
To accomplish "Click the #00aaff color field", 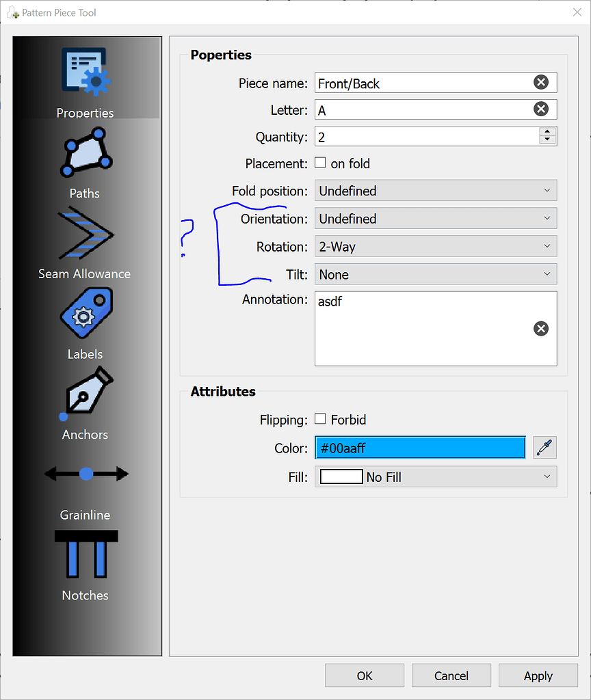I will pyautogui.click(x=420, y=448).
